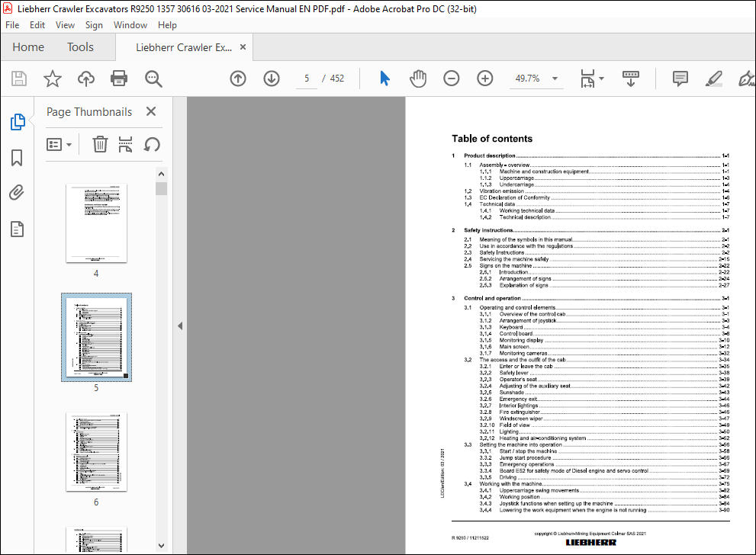756x555 pixels.
Task: Rotate page with the counterclockwise icon
Action: tap(152, 144)
